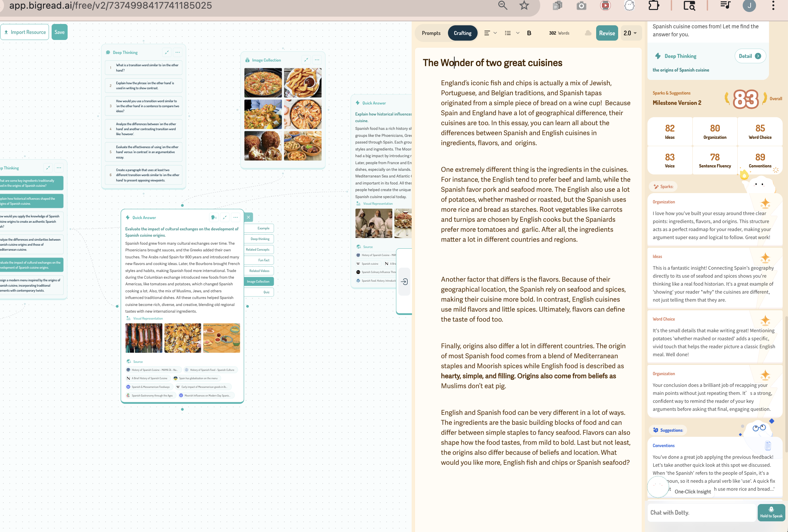788x532 pixels.
Task: Open the Deep Thinking card's three-dot menu
Action: point(177,52)
